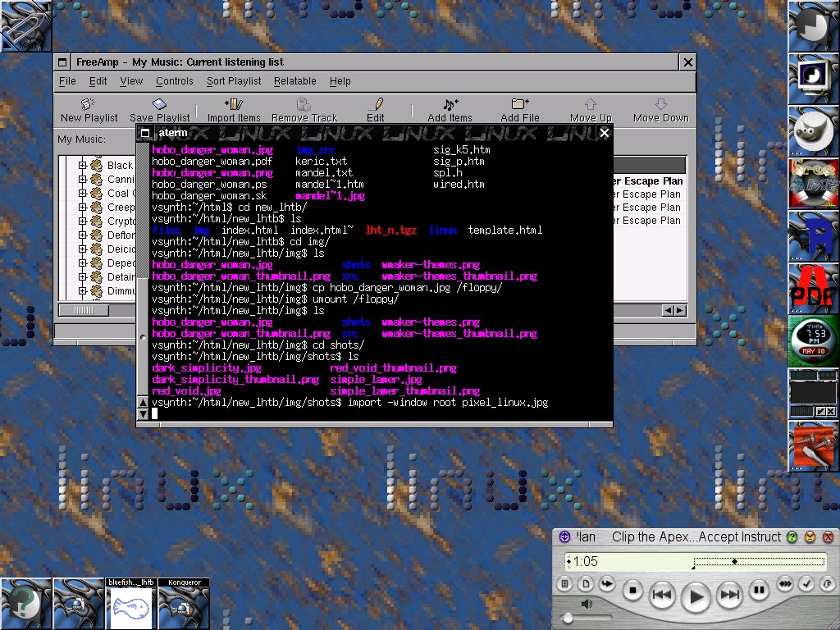Expand the Coal artist tree node
The width and height of the screenshot is (840, 630).
pyautogui.click(x=83, y=194)
